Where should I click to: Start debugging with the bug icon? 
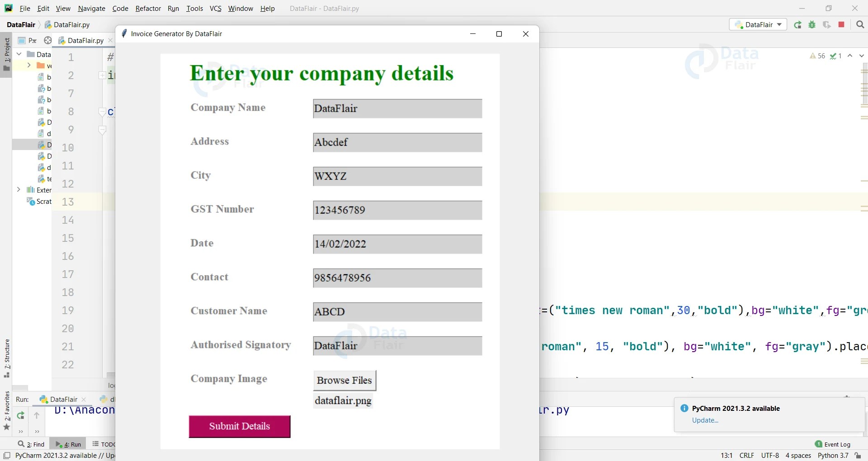point(812,25)
